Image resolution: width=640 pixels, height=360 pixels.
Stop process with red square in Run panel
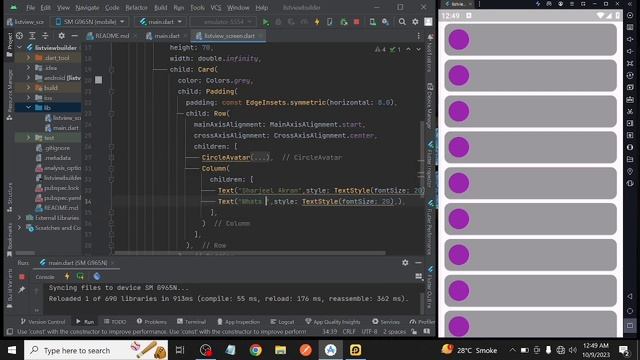[22, 277]
